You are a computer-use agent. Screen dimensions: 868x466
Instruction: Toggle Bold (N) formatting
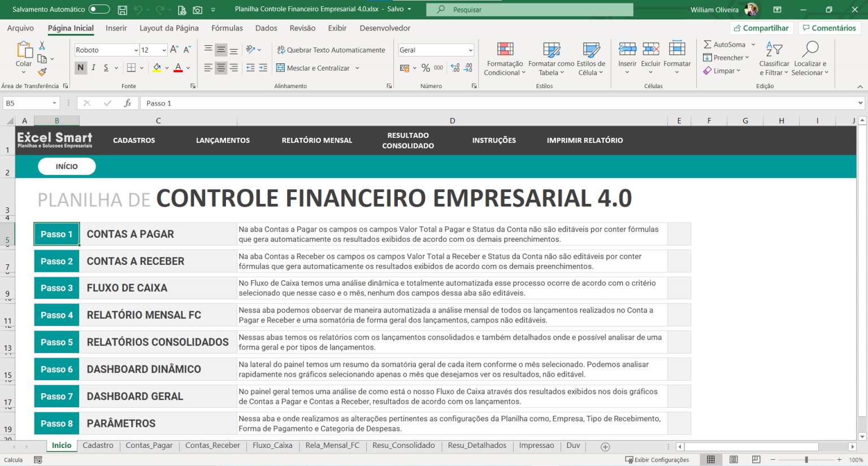[81, 68]
